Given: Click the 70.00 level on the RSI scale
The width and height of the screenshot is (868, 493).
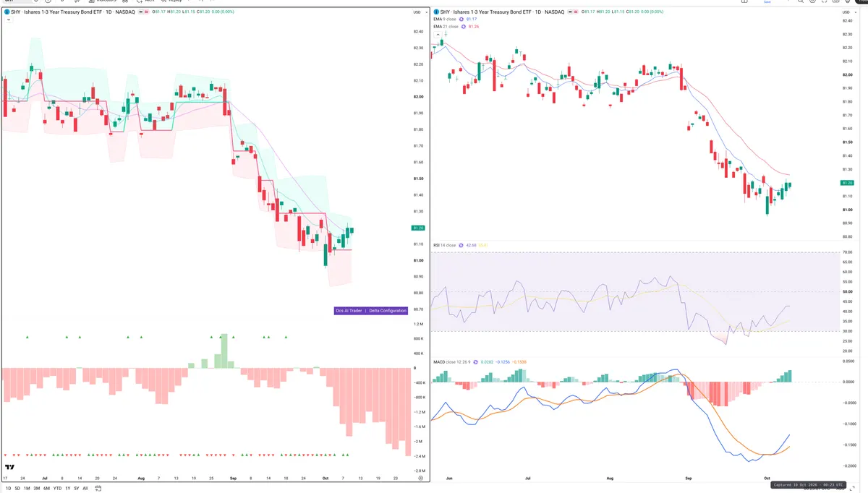Looking at the screenshot, I should pyautogui.click(x=848, y=252).
